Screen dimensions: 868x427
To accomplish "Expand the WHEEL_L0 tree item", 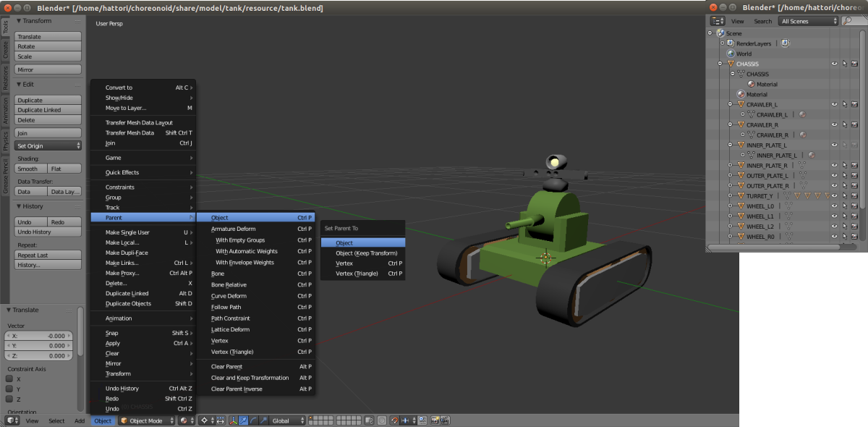I will pos(731,206).
